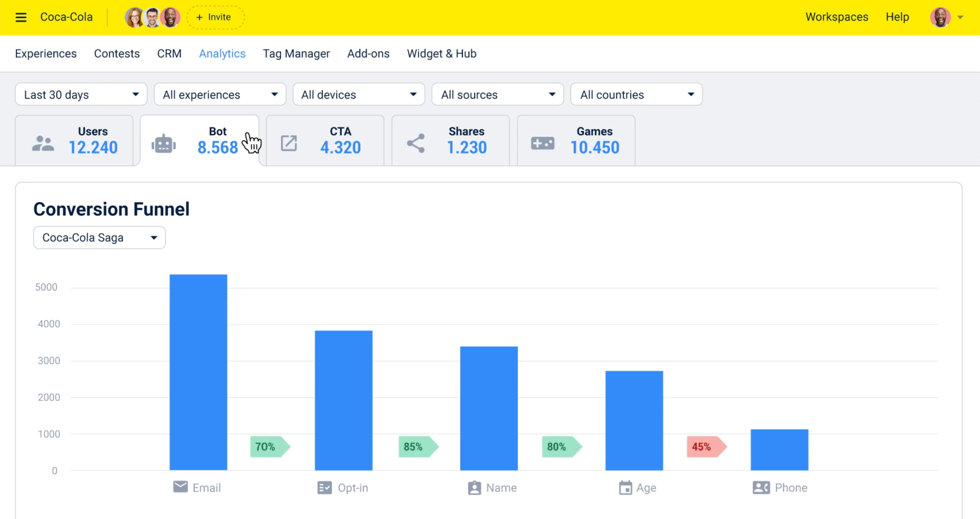The image size is (980, 519).
Task: Click the Shares network icon
Action: (416, 143)
